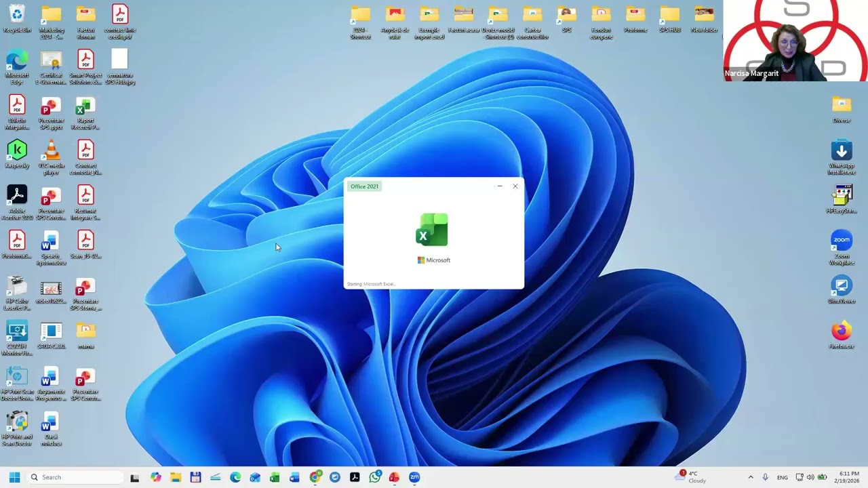Open the Exemple import excel folder

point(429,22)
